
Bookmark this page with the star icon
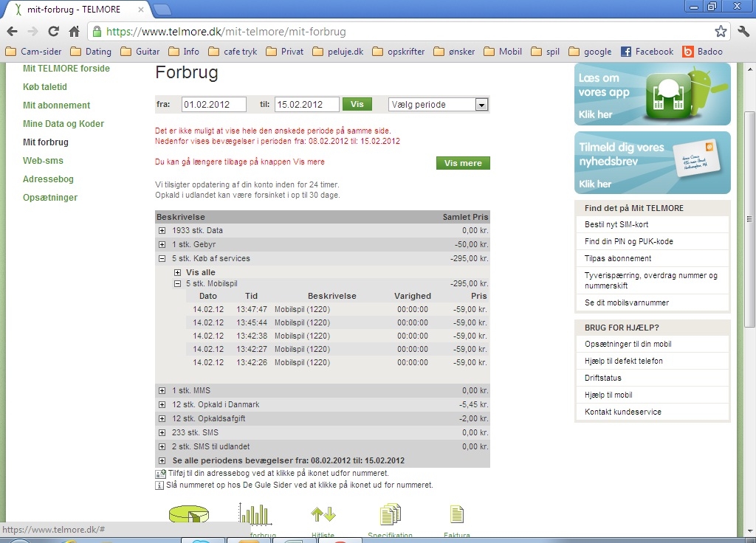(x=721, y=32)
